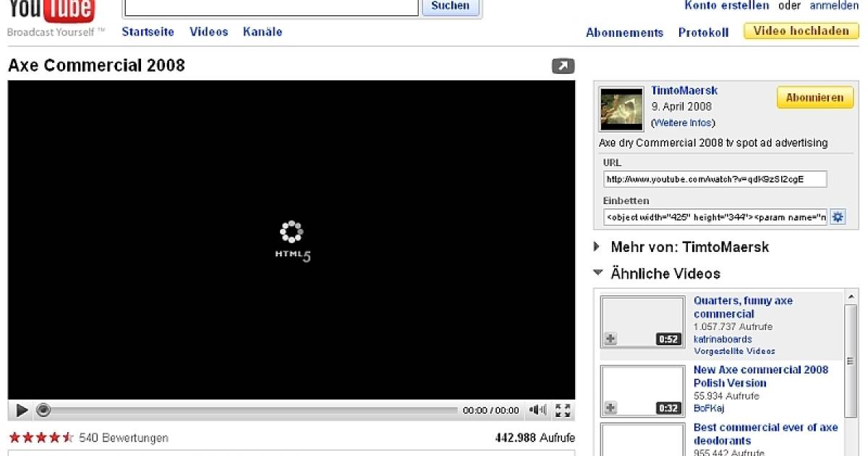Viewport: 868px width, 456px height.
Task: Click the Video hochladen button
Action: click(801, 31)
